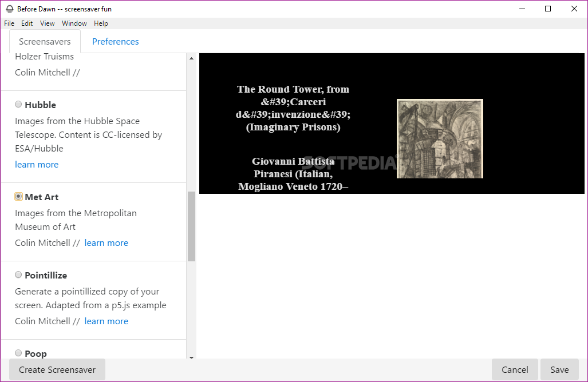Open Hubble's learn more link

tap(37, 165)
